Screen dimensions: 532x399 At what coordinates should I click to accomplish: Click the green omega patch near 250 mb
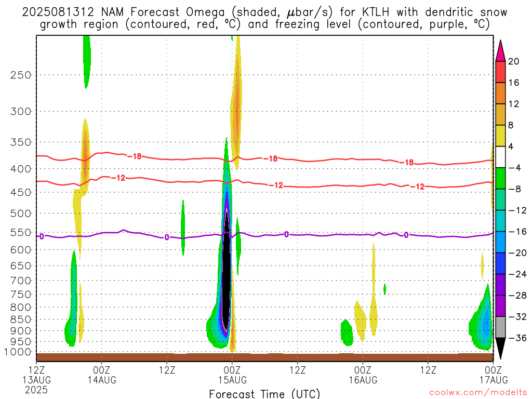87,61
